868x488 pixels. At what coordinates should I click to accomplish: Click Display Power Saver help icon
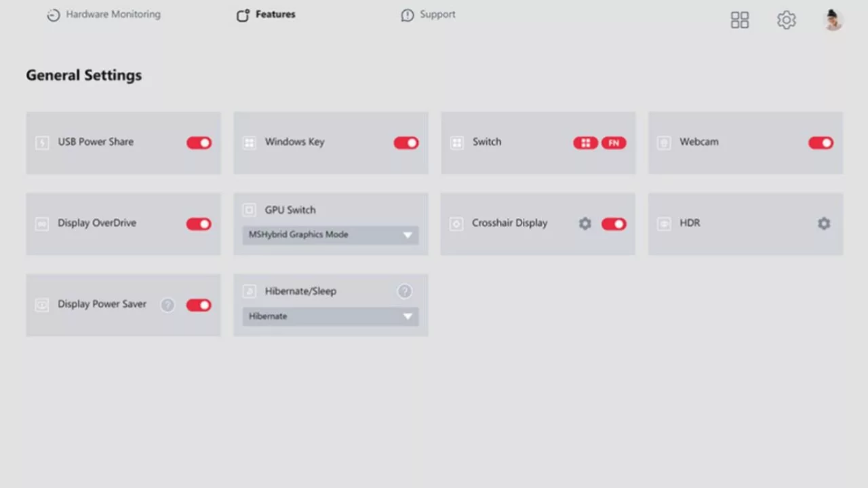click(x=167, y=305)
